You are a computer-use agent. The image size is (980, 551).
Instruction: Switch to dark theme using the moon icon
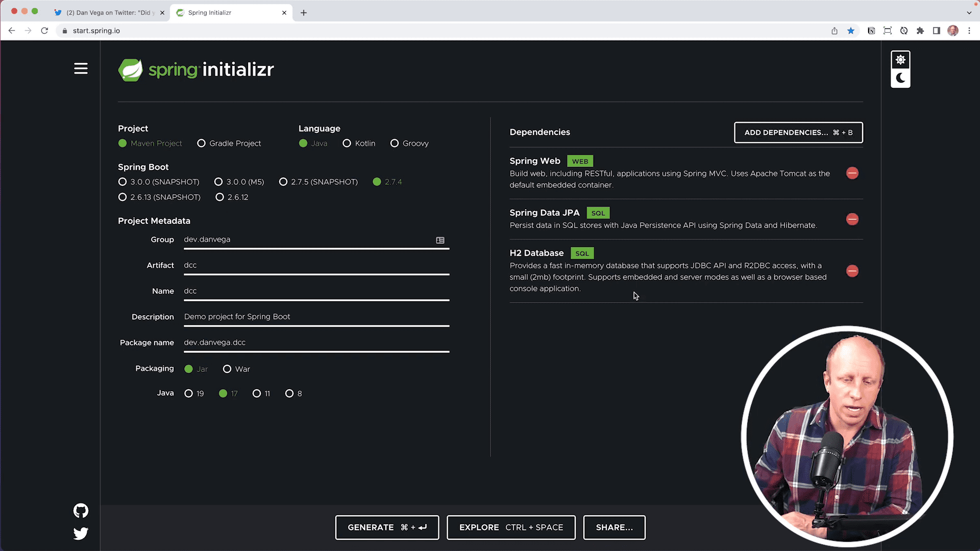point(900,78)
